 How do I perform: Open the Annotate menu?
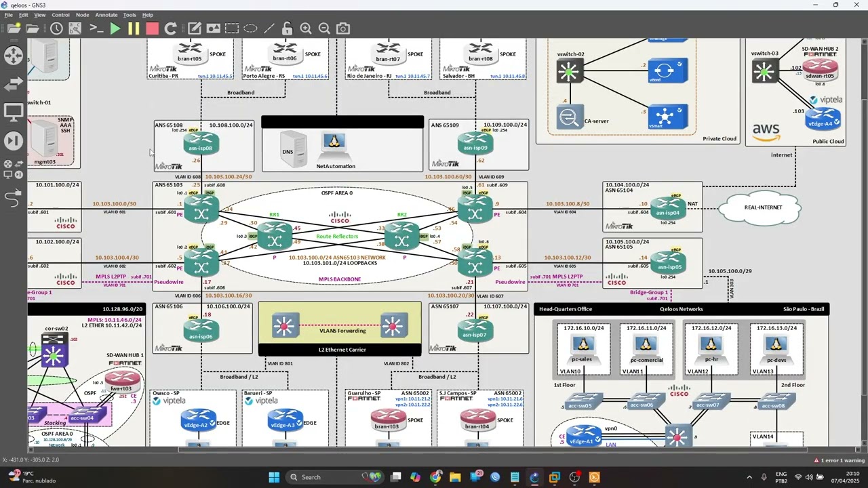106,15
